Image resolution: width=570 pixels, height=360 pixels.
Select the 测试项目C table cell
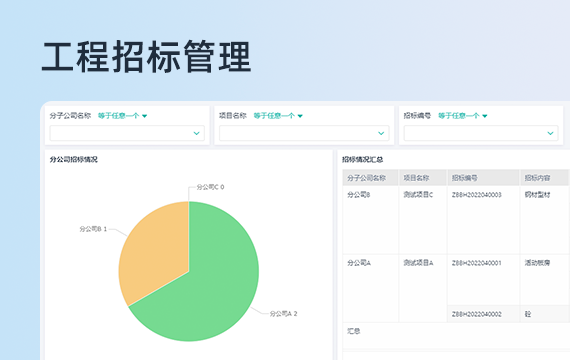pyautogui.click(x=423, y=220)
